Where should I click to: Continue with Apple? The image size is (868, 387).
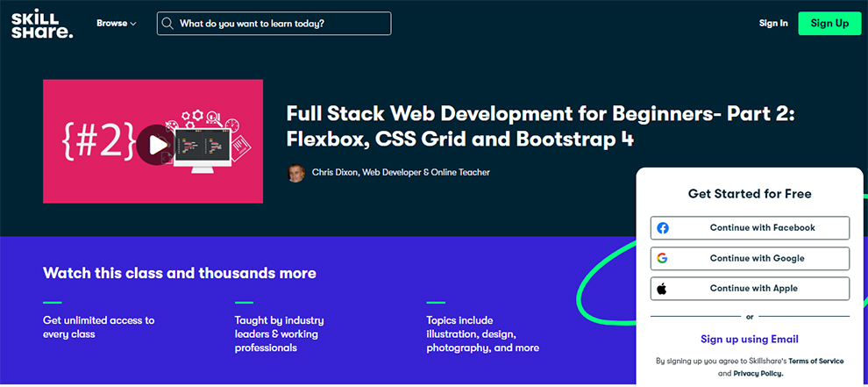[751, 289]
